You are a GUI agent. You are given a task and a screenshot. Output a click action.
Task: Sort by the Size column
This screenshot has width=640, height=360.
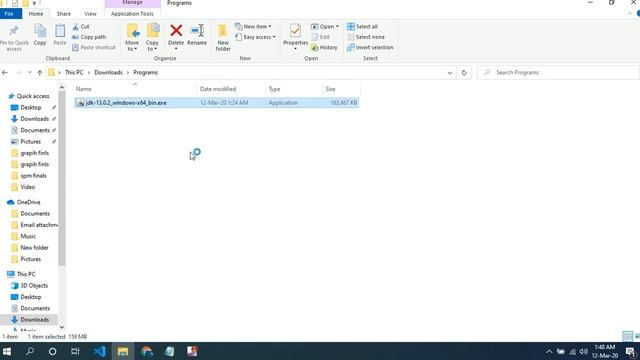[x=341, y=89]
